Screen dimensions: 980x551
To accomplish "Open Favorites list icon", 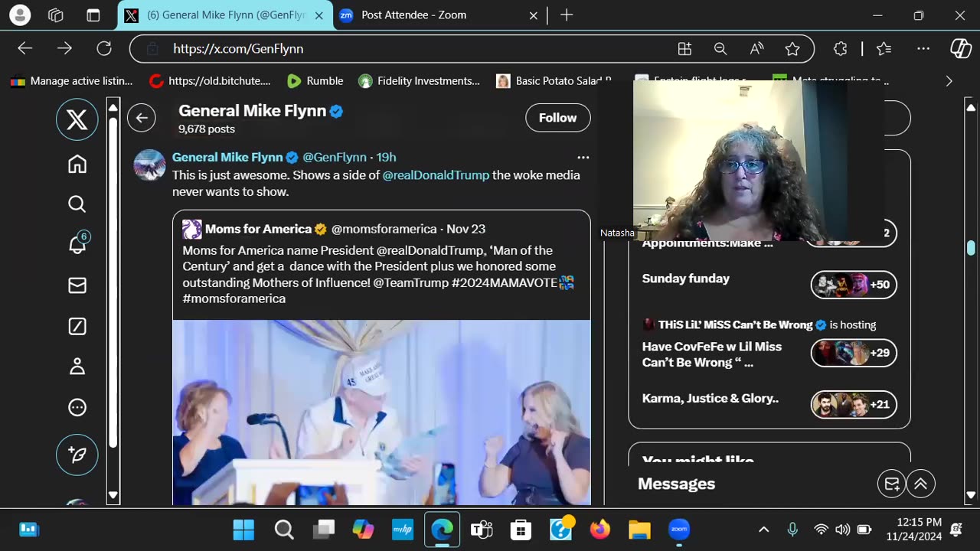I will click(884, 49).
